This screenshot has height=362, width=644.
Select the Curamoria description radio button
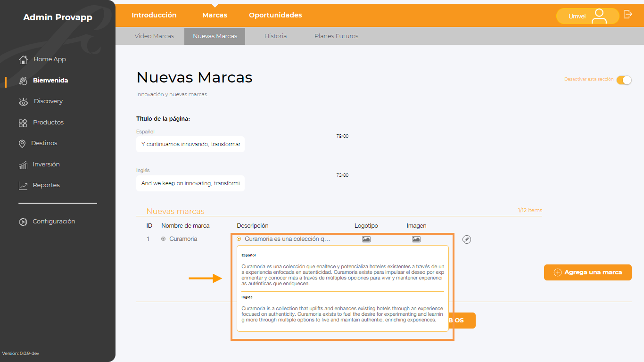tap(239, 239)
